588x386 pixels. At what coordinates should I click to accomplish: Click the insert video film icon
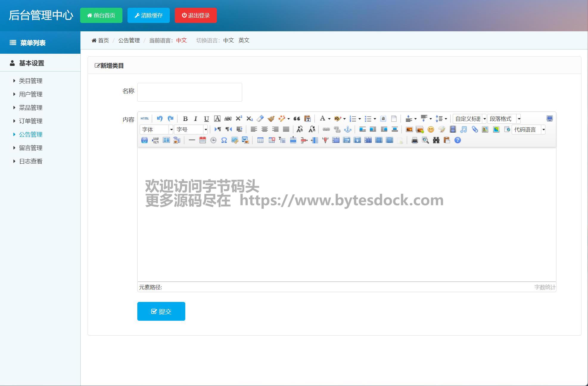[452, 129]
